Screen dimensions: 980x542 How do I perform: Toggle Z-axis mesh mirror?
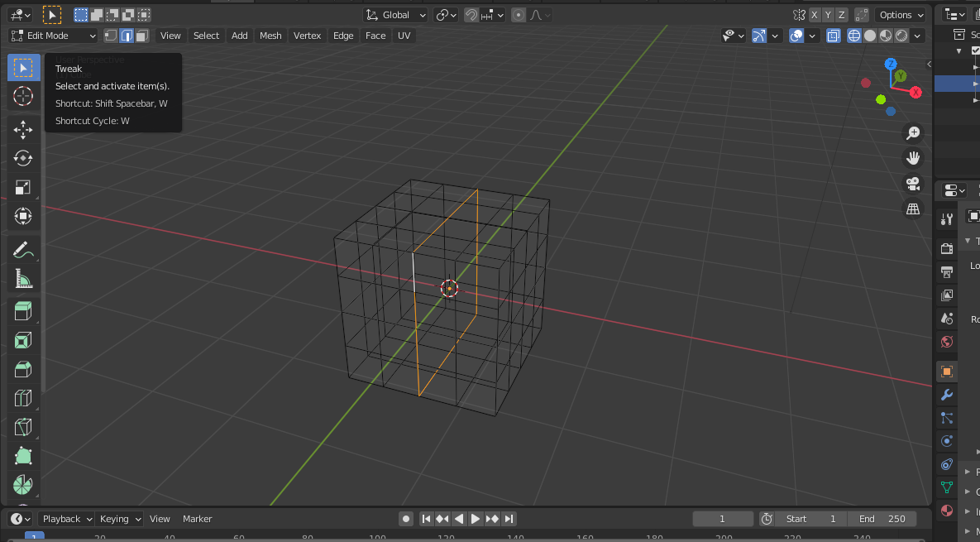pyautogui.click(x=842, y=15)
